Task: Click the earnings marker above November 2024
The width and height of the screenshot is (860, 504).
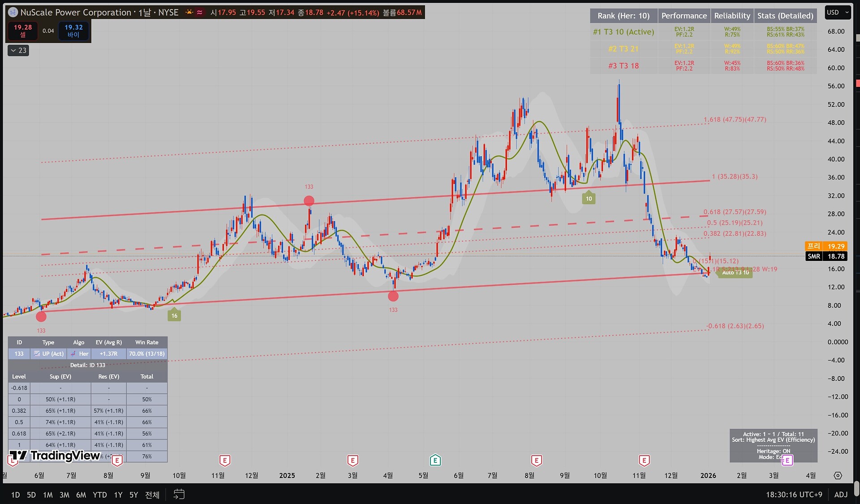Action: click(x=225, y=460)
